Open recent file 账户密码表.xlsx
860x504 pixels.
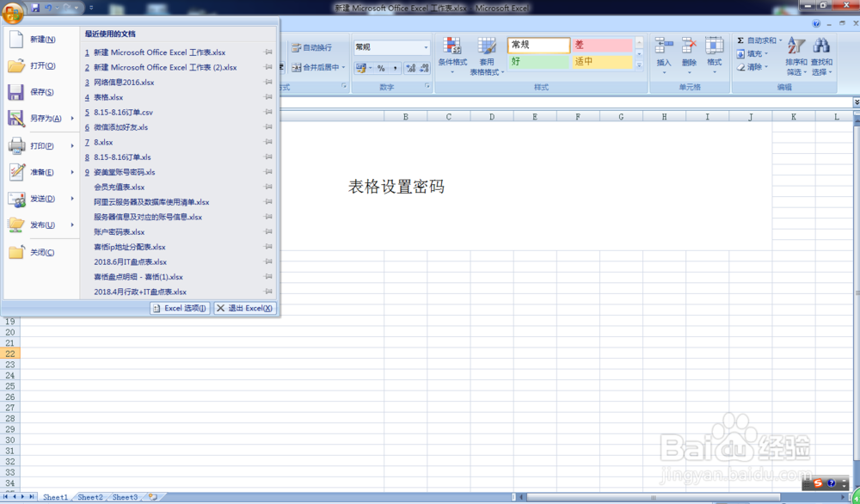[x=119, y=232]
